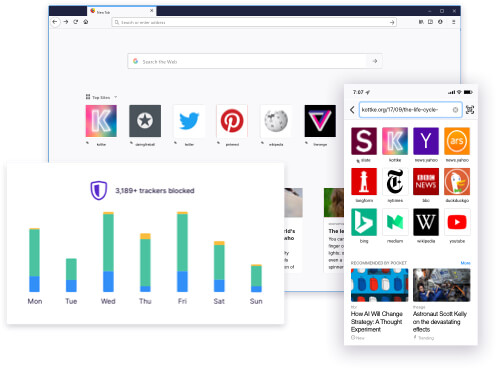Tap the YouTube shortcut on mobile
Screen dimensions: 498x370
pos(457,222)
